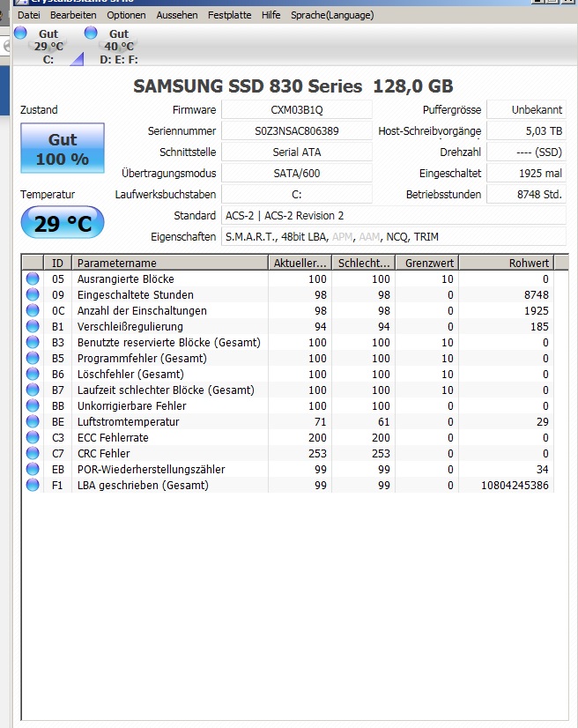Click the Grenzwert column header
The image size is (578, 728).
pos(427,263)
